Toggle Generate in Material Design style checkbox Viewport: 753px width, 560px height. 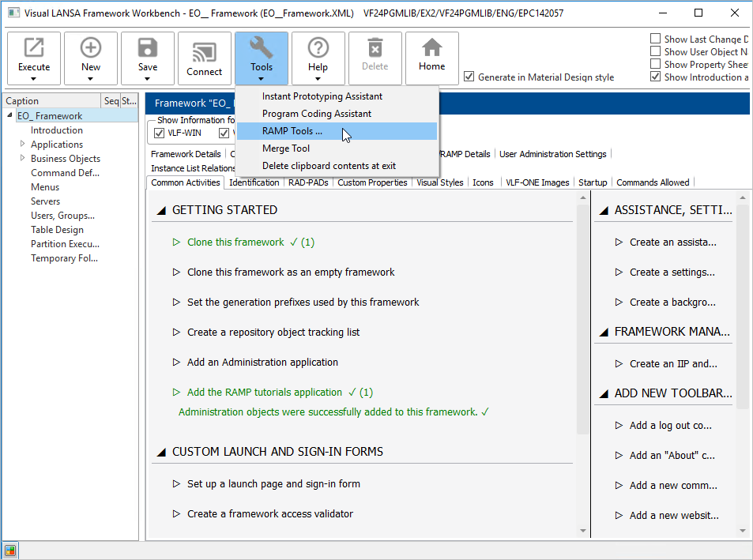469,77
